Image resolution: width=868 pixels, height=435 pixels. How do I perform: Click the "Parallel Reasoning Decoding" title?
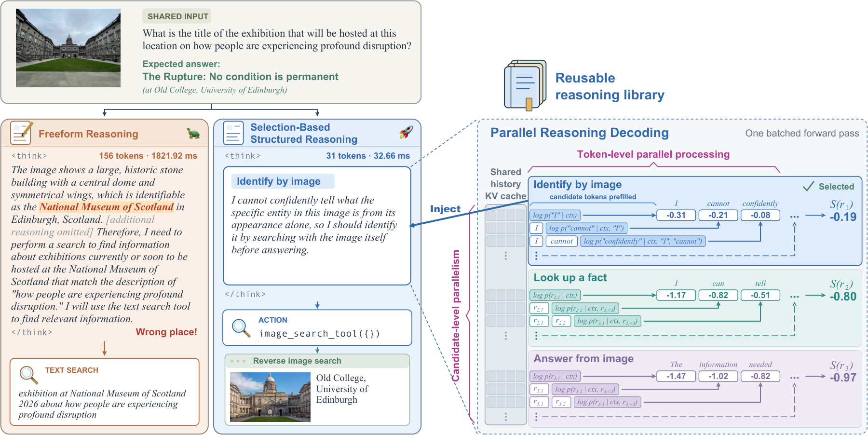[580, 133]
